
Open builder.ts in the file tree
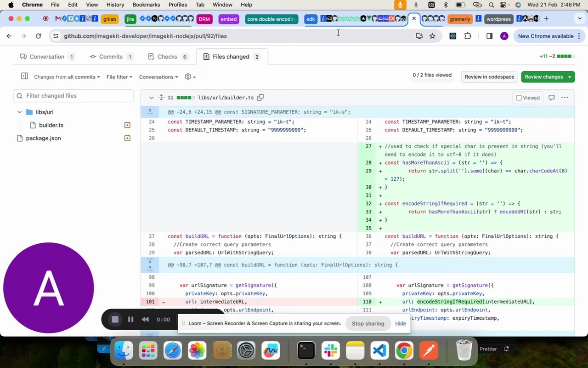tap(51, 125)
